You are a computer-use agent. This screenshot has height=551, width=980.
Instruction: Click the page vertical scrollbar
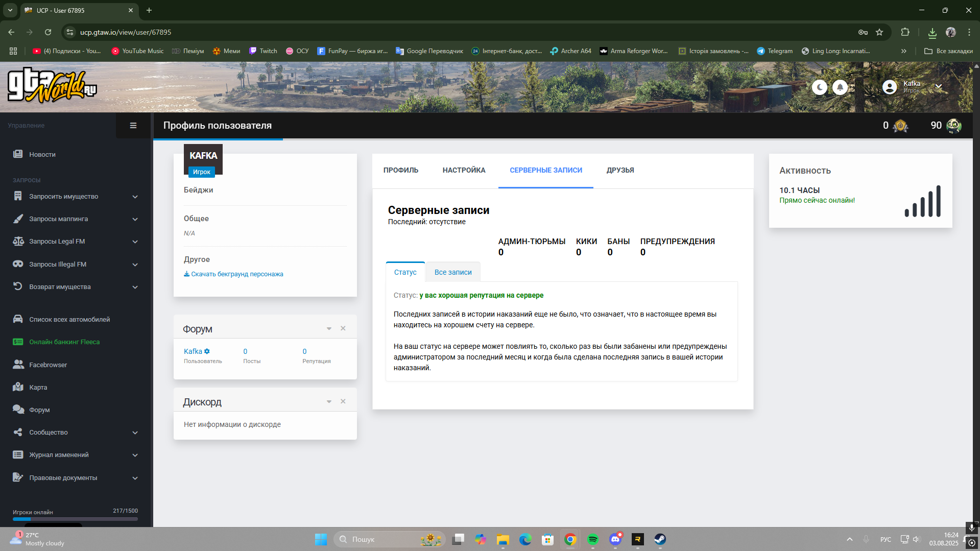[x=976, y=294]
